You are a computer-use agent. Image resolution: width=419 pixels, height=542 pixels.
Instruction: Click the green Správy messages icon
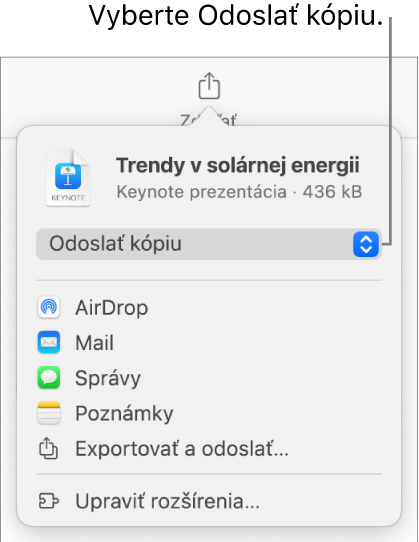49,378
